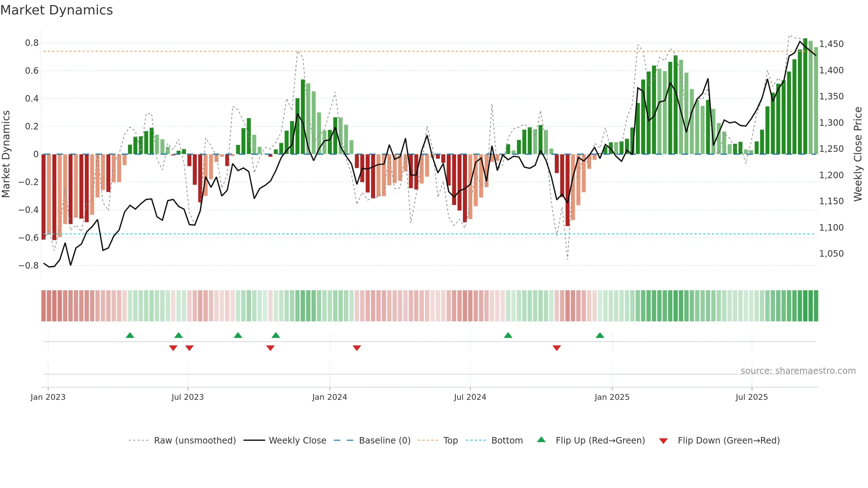Pick the August 2024 green flip-up triangle
The width and height of the screenshot is (868, 488).
[508, 335]
